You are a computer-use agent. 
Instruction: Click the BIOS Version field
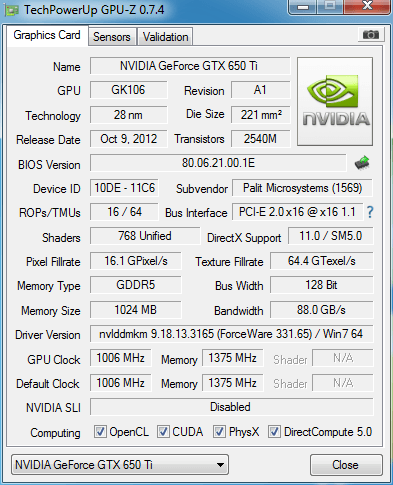(218, 163)
